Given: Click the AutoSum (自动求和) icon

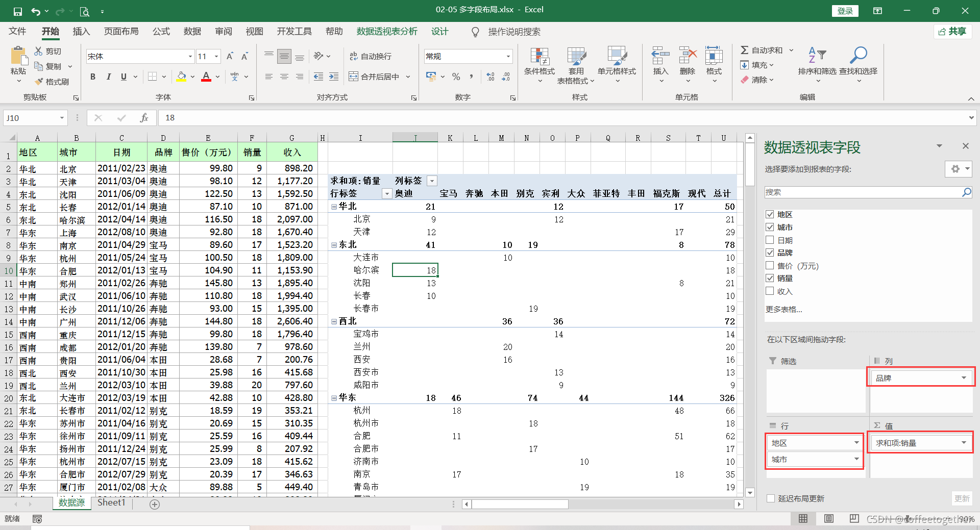Looking at the screenshot, I should tap(745, 50).
